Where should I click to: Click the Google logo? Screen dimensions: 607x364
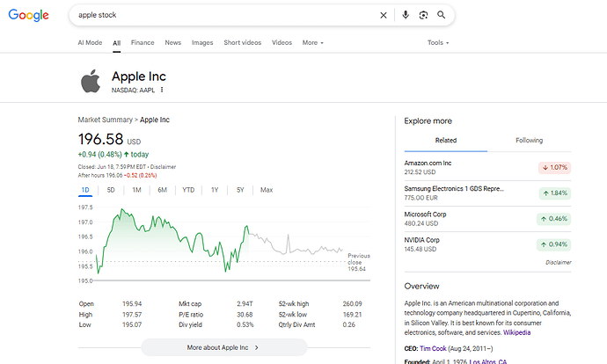coord(29,15)
